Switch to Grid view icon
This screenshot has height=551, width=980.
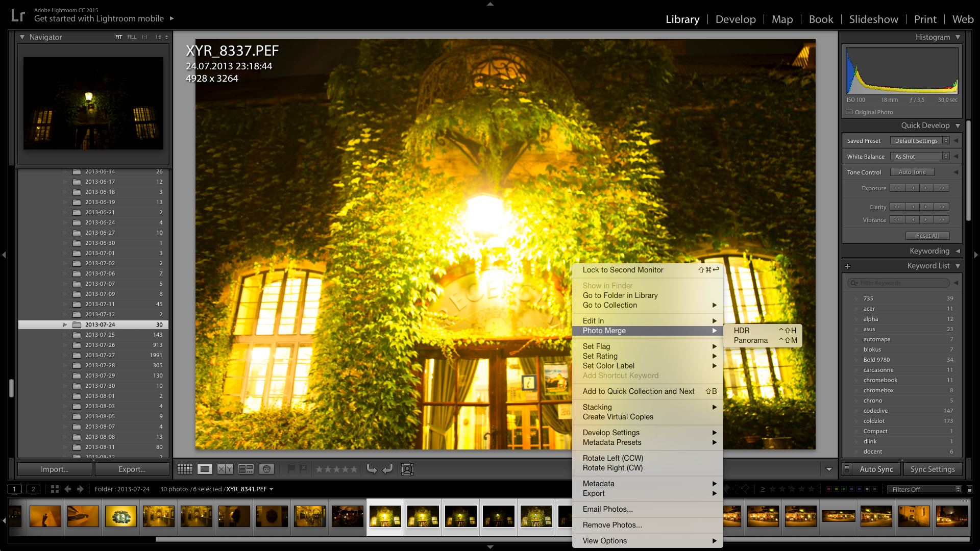pyautogui.click(x=185, y=469)
